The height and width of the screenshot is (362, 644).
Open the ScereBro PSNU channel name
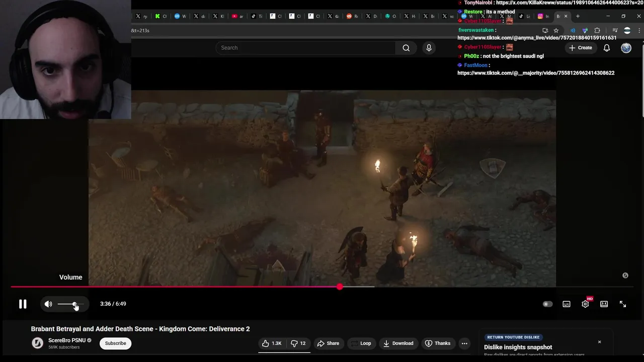click(x=67, y=340)
